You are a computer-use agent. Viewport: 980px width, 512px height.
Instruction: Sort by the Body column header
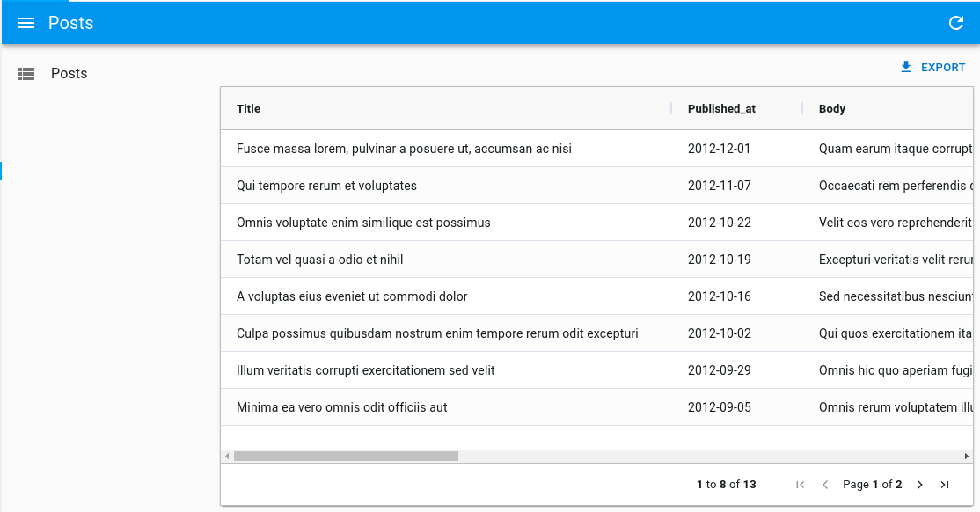831,109
